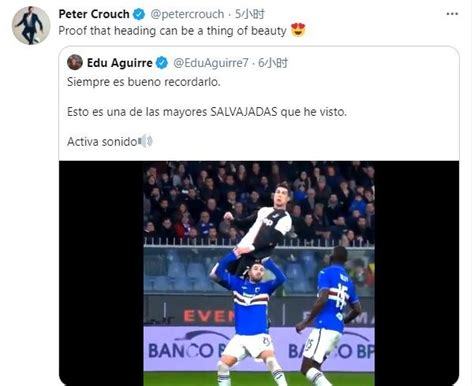Click the 'Activa sonido' text line

[102, 142]
